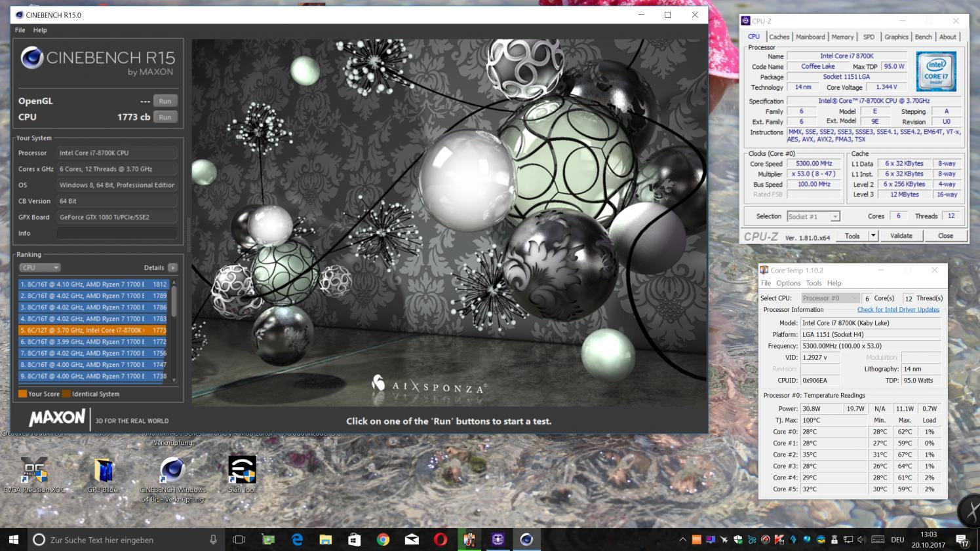Launch Opera browser from the taskbar
The height and width of the screenshot is (551, 980).
coord(441,539)
